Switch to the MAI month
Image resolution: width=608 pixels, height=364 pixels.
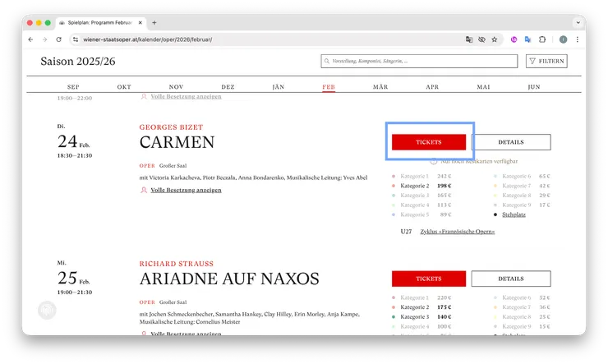click(x=484, y=87)
